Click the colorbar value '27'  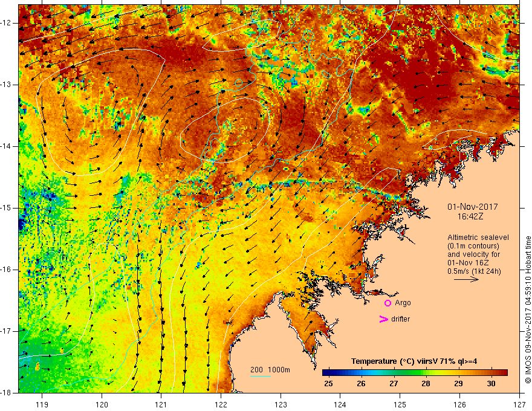click(394, 384)
